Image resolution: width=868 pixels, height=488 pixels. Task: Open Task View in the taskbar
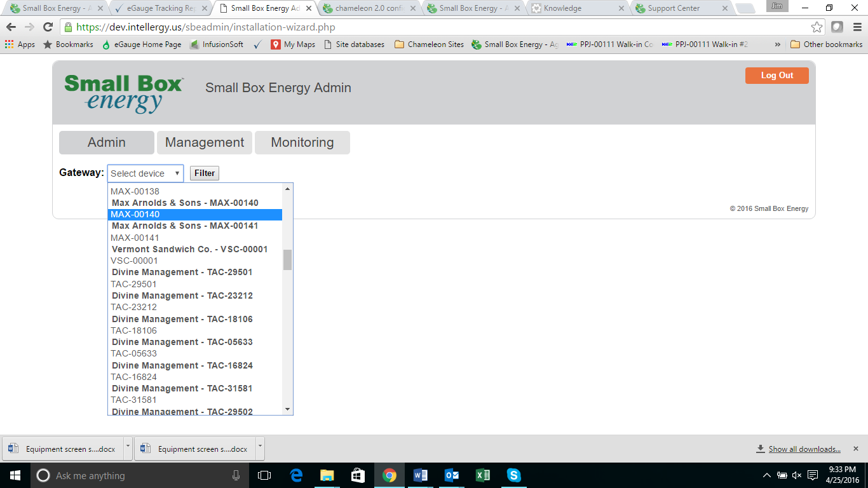(x=264, y=475)
